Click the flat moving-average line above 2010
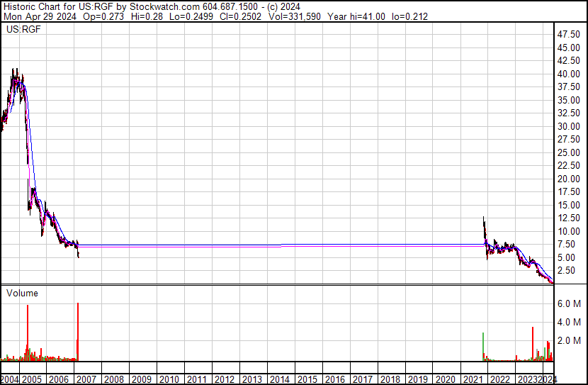 point(169,246)
